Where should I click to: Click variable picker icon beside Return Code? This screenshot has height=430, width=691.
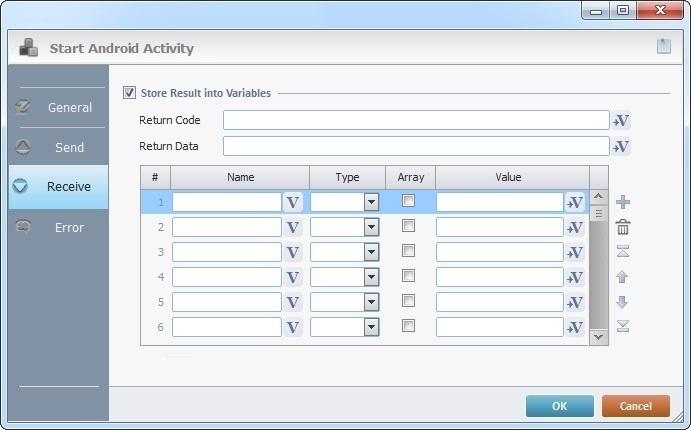click(x=621, y=121)
